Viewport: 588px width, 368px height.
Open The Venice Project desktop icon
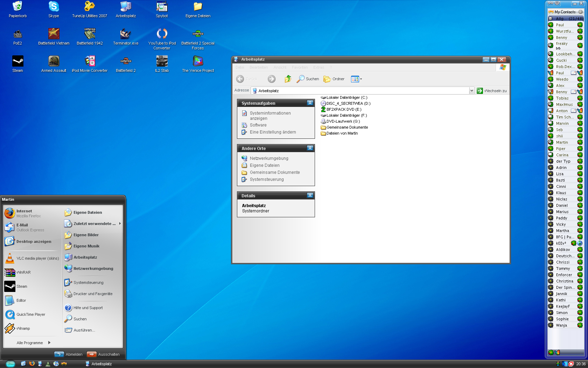coord(198,64)
